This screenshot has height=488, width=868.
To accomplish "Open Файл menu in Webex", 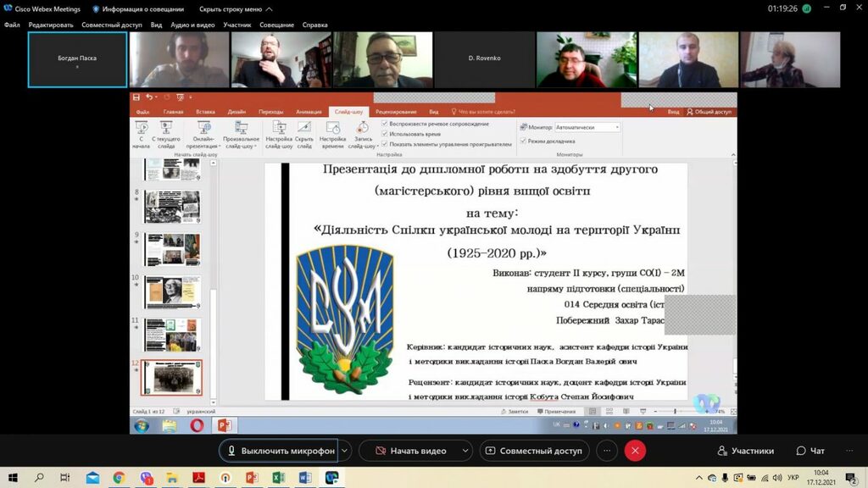I will [x=12, y=25].
